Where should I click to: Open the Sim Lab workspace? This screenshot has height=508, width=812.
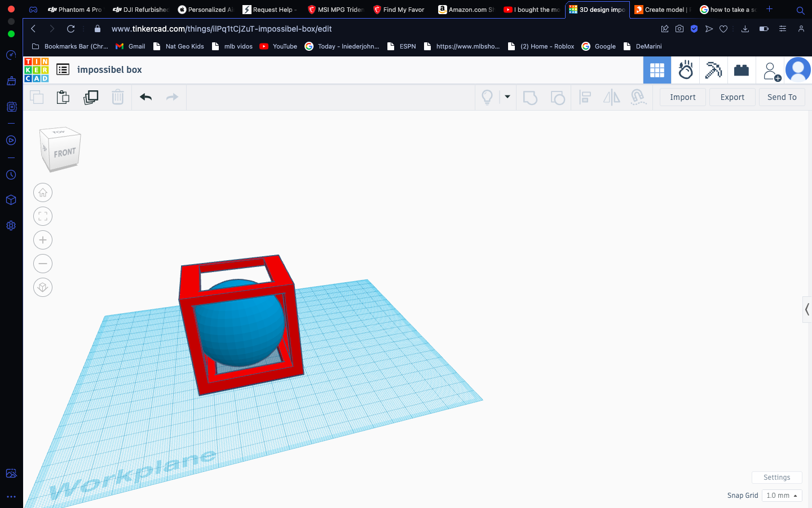pyautogui.click(x=686, y=70)
